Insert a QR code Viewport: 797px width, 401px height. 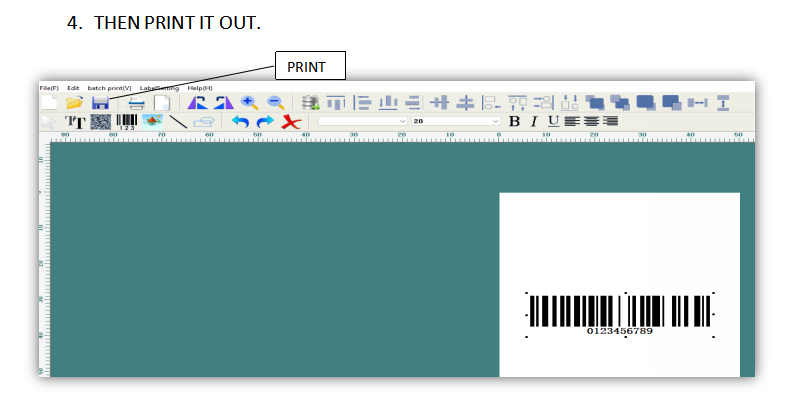tap(101, 122)
